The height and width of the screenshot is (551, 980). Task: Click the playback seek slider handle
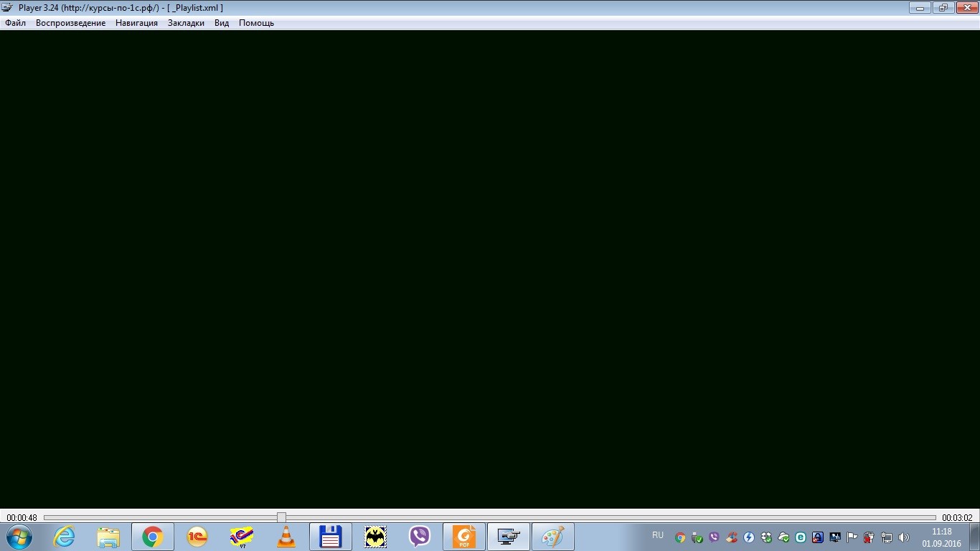click(x=281, y=517)
